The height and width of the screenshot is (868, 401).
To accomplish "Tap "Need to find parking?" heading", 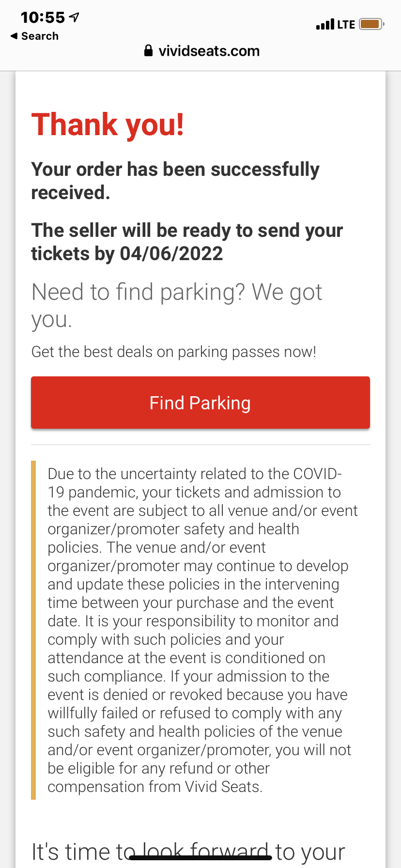I will tap(177, 305).
